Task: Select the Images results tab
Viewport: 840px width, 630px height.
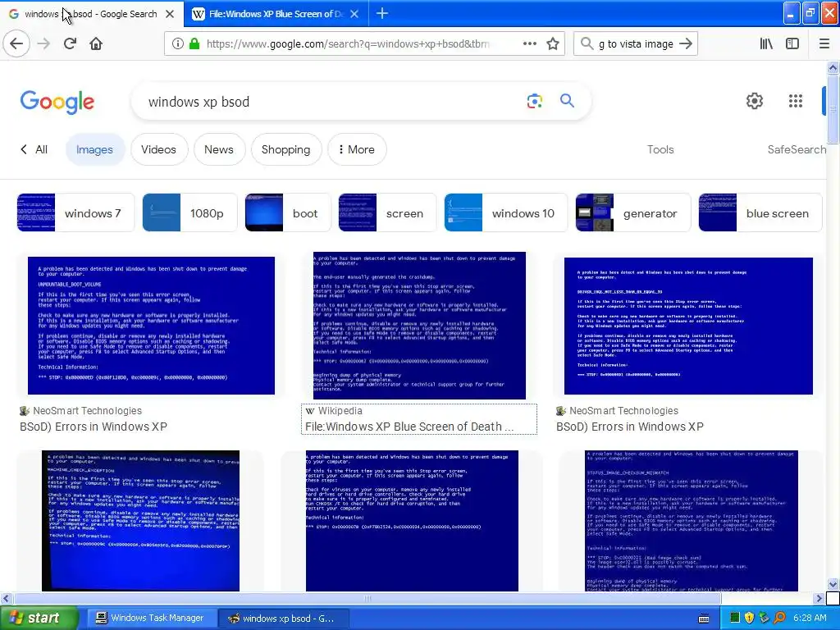Action: pos(94,149)
